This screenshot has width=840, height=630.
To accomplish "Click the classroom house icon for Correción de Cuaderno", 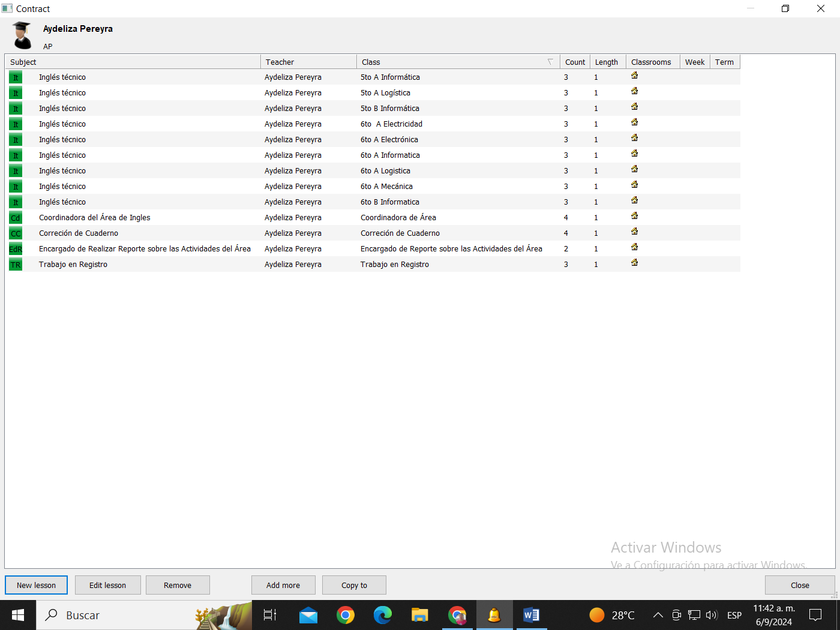I will [x=634, y=232].
